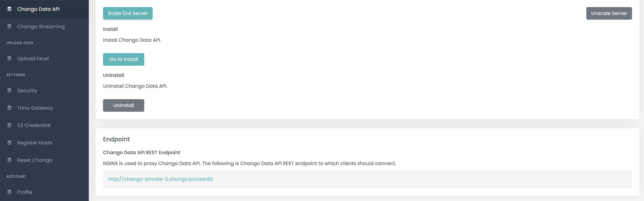Click the Reset Chango sidebar icon

click(x=10, y=160)
